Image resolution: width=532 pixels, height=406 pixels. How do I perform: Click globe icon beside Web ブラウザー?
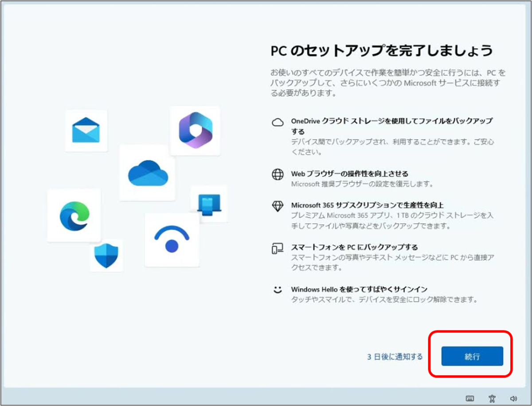[278, 174]
